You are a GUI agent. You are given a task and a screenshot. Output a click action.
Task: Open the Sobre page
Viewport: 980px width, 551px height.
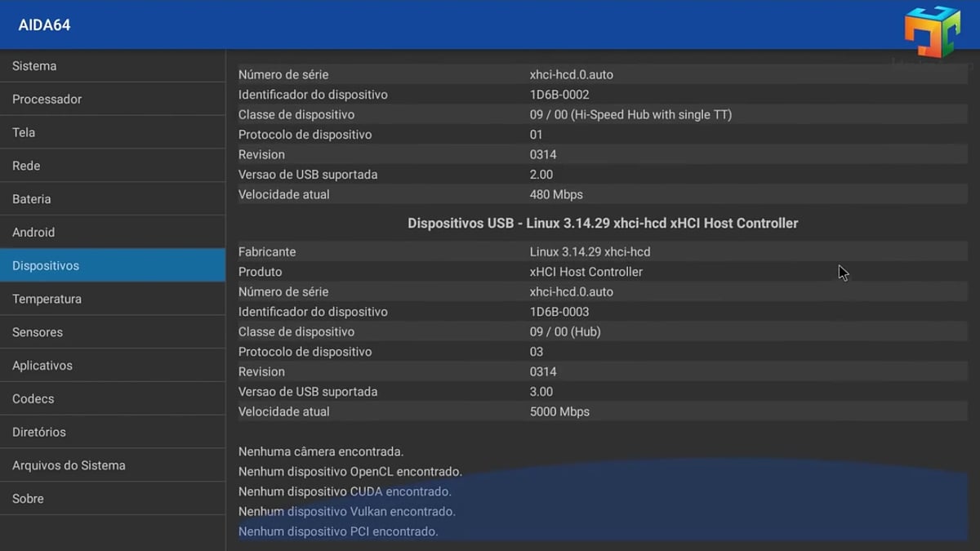pyautogui.click(x=112, y=499)
